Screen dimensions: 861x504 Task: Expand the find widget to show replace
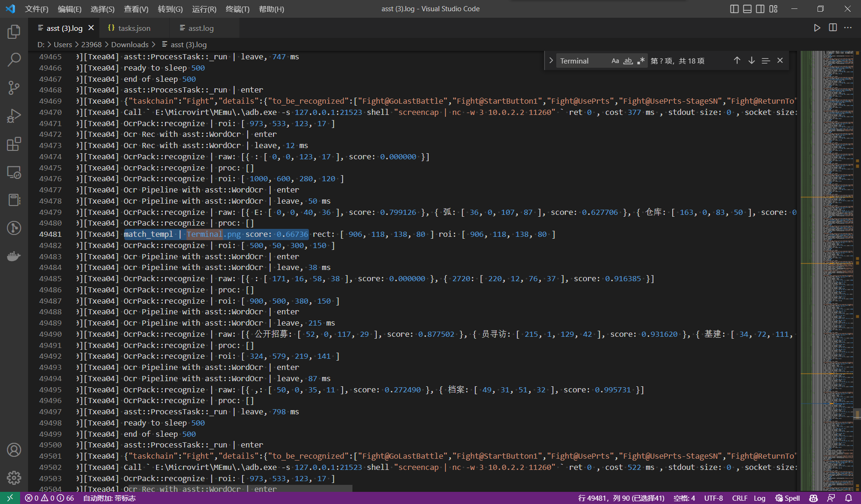[551, 60]
